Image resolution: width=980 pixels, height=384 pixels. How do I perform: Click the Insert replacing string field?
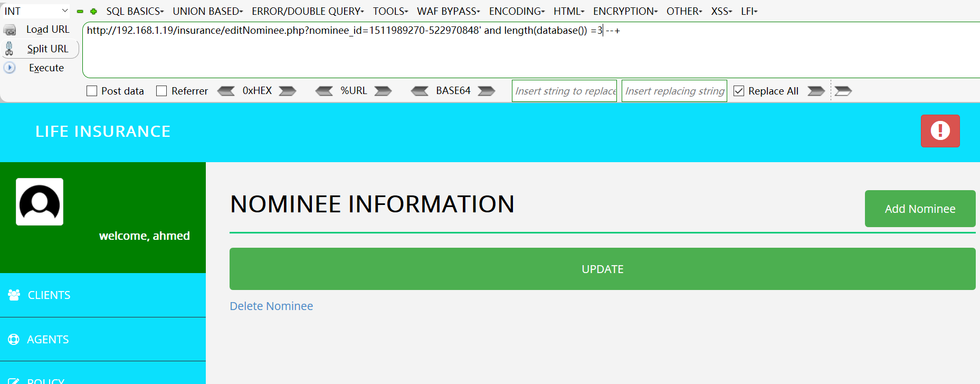(x=674, y=91)
